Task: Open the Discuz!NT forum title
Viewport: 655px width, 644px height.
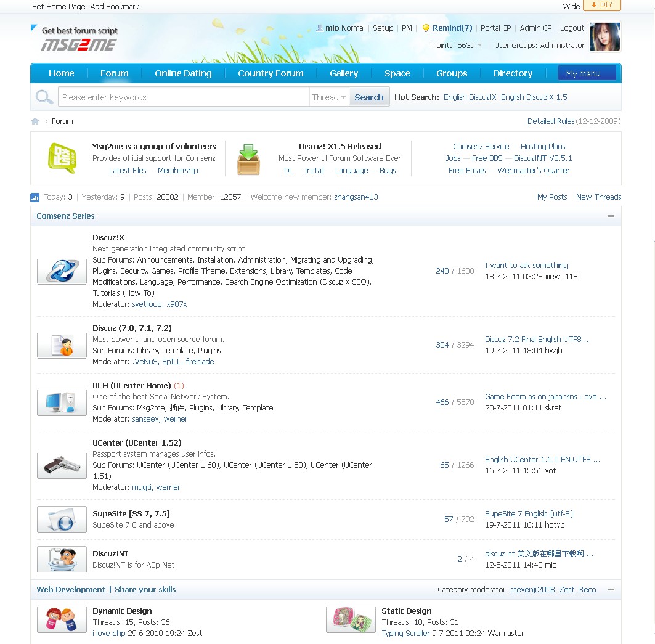Action: tap(110, 554)
